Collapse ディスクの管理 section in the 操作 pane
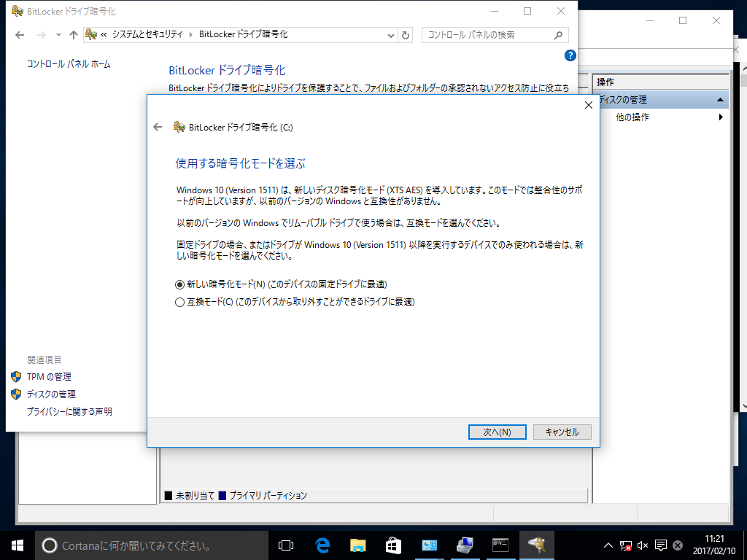 [x=720, y=99]
